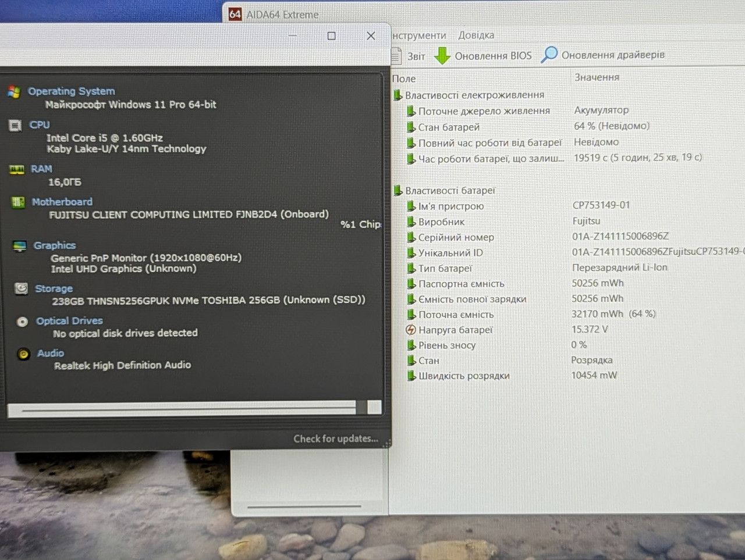Close the dark system info window
745x560 pixels.
click(x=371, y=35)
